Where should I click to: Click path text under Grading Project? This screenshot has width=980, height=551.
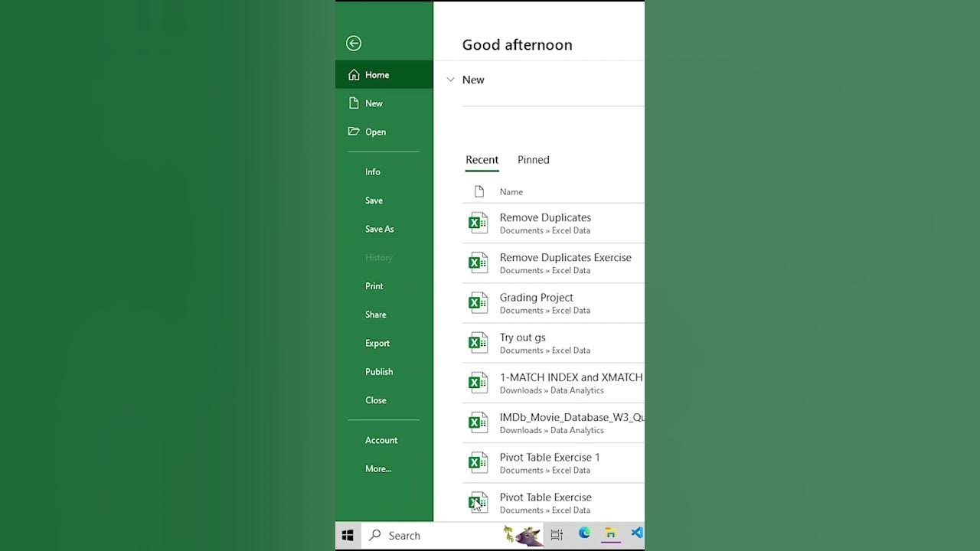click(x=545, y=311)
